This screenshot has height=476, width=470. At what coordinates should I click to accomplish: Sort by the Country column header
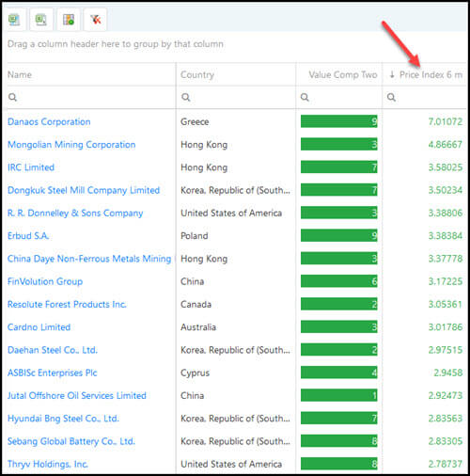[x=197, y=74]
